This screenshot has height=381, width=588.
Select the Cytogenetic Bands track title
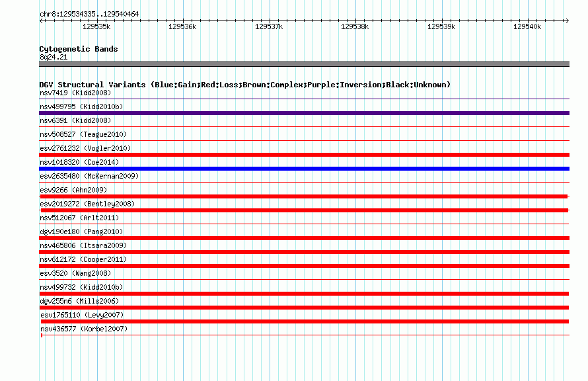coord(79,49)
